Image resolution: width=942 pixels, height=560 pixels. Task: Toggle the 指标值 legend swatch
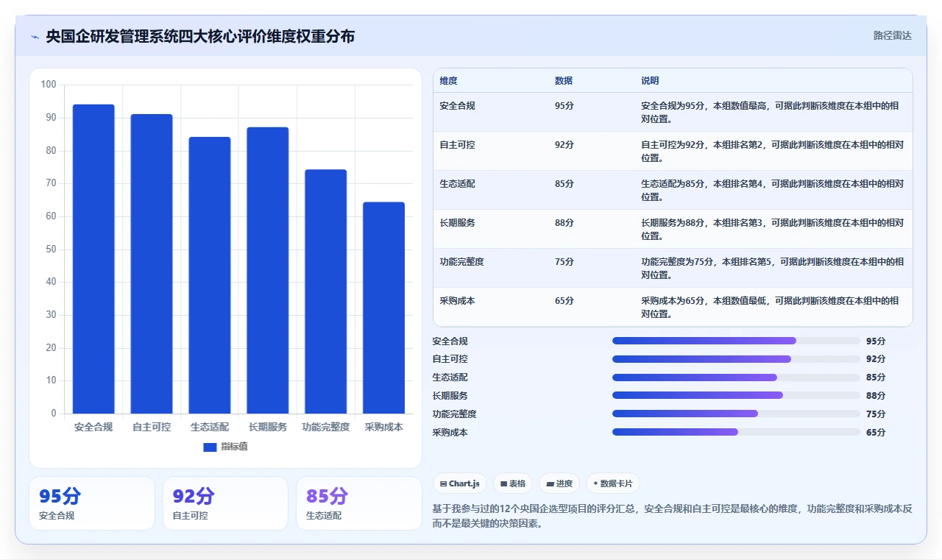coord(210,447)
